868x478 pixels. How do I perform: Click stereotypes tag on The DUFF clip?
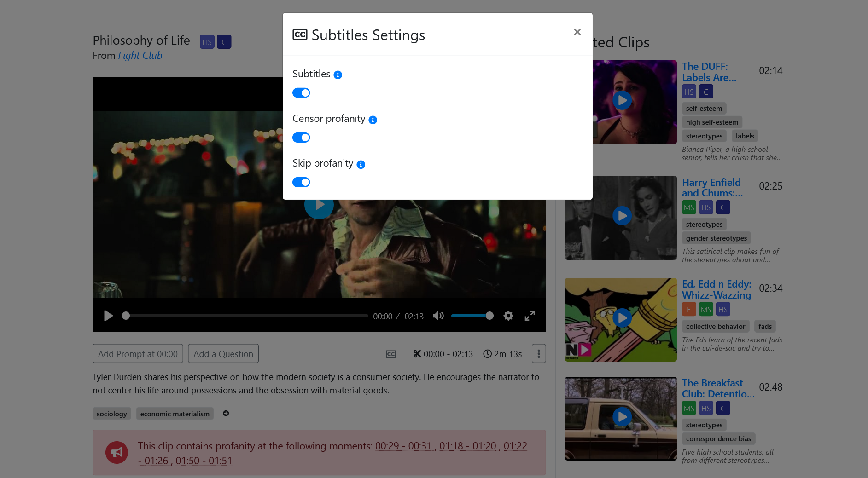point(704,136)
